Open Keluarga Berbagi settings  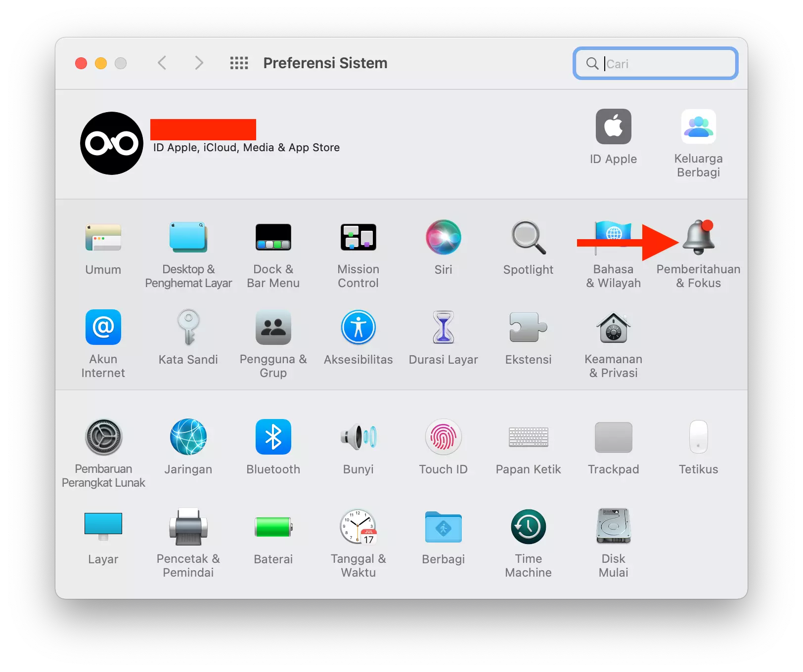tap(698, 127)
